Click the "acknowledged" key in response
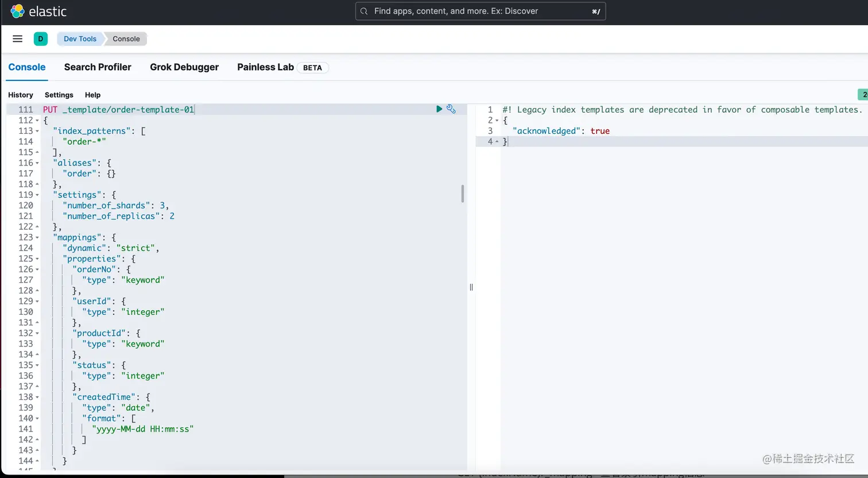Screen dimensions: 868x478 [x=546, y=131]
